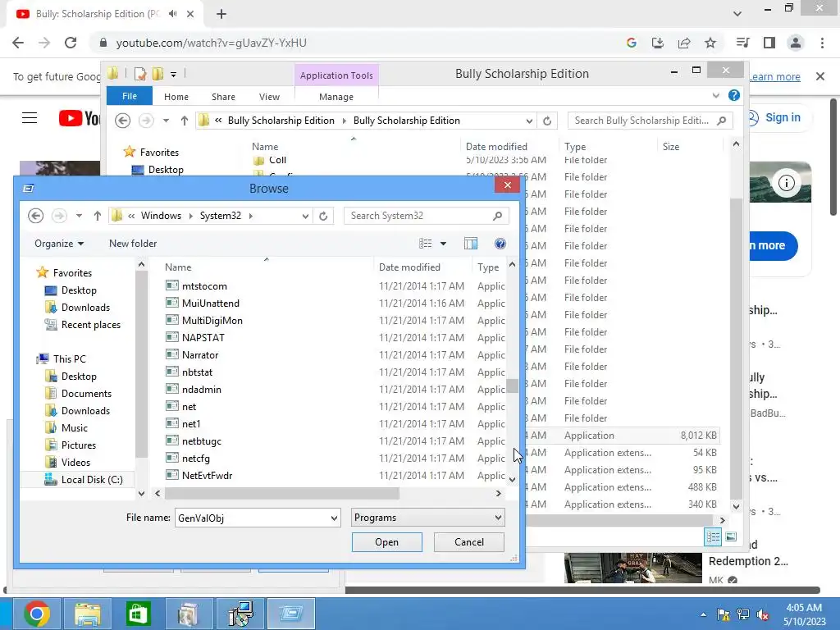
Task: Open Windows Store from taskbar
Action: [138, 614]
